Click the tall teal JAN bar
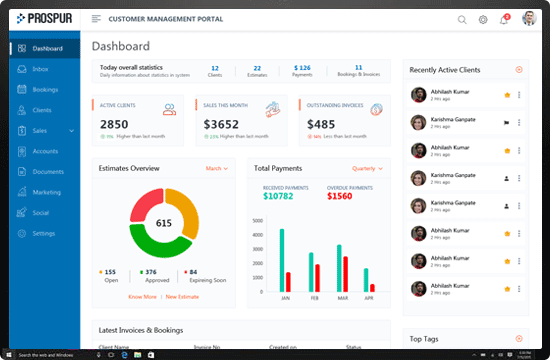Screen dimensions: 550x360 [282, 260]
